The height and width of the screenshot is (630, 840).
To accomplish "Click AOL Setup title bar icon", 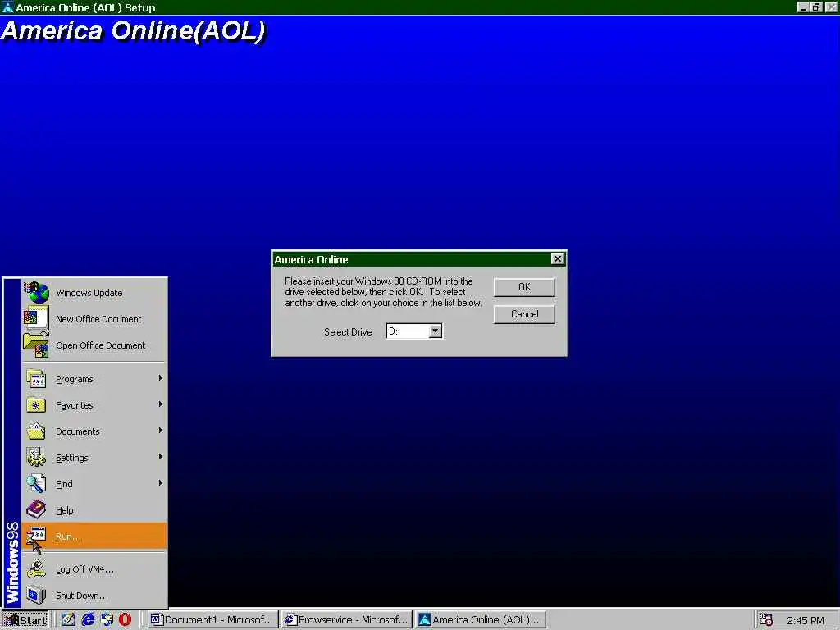I will (x=7, y=7).
